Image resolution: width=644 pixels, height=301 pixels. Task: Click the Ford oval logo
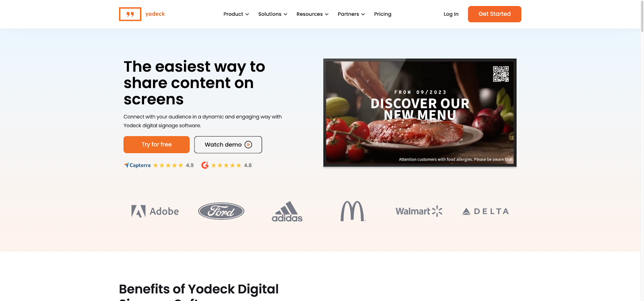(221, 211)
